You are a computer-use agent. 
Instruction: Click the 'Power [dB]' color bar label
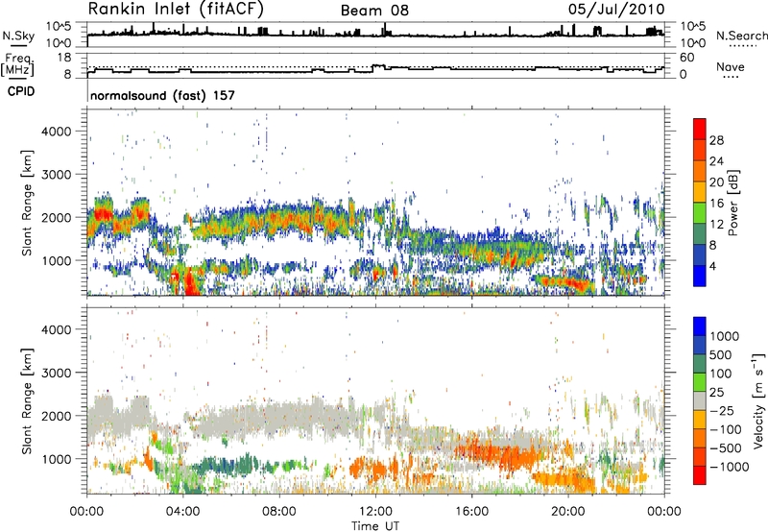pyautogui.click(x=732, y=203)
